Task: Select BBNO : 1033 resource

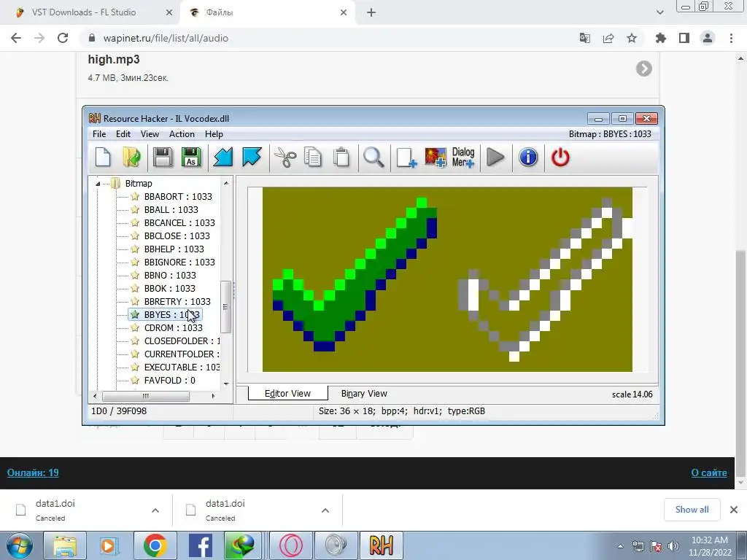Action: [x=170, y=275]
